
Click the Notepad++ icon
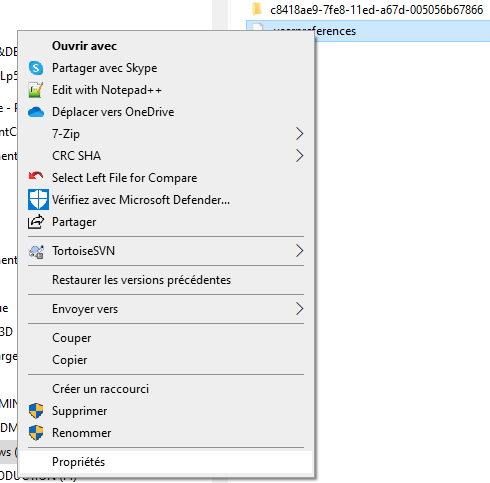click(x=36, y=90)
